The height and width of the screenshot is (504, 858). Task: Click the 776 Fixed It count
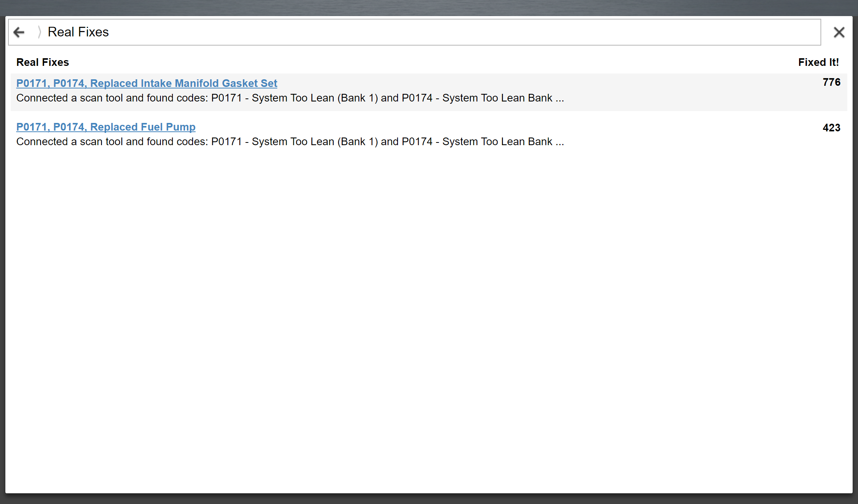tap(831, 82)
